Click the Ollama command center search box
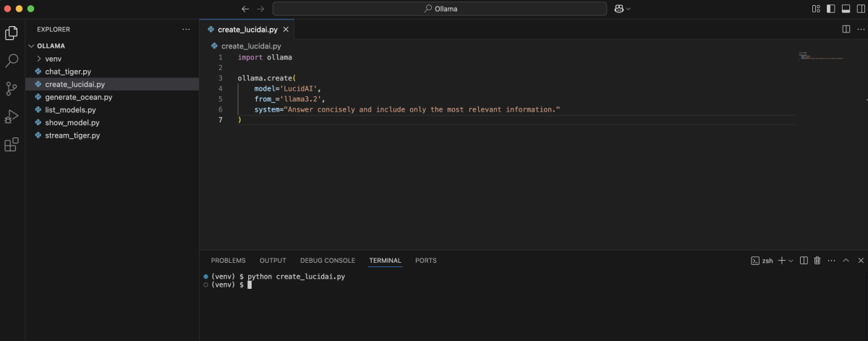The height and width of the screenshot is (341, 868). (440, 9)
